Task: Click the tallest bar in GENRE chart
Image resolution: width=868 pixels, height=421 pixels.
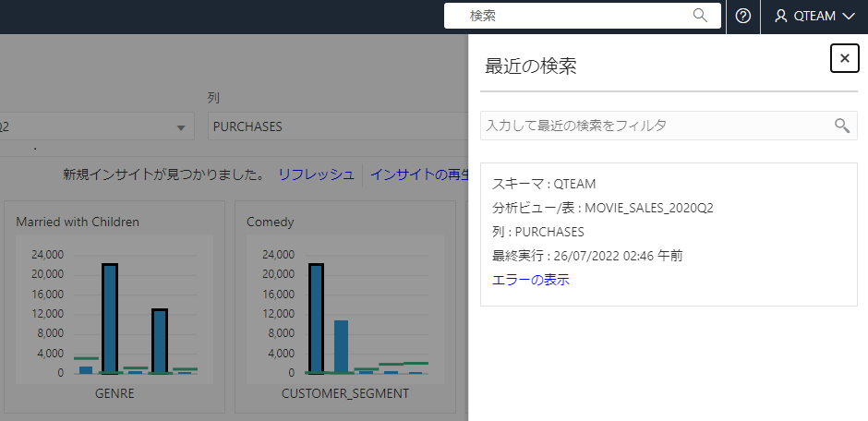Action: coord(110,319)
